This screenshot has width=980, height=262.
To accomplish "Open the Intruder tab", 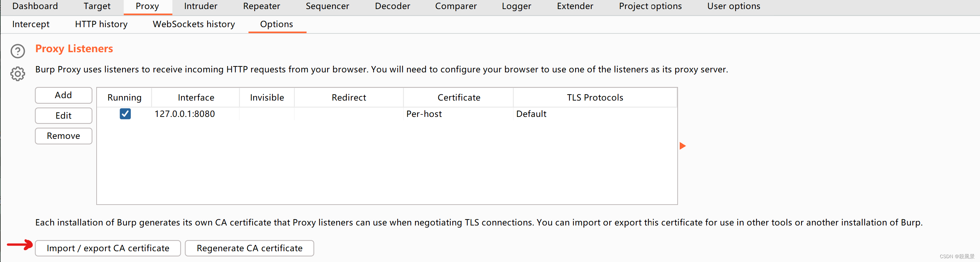I will 201,7.
